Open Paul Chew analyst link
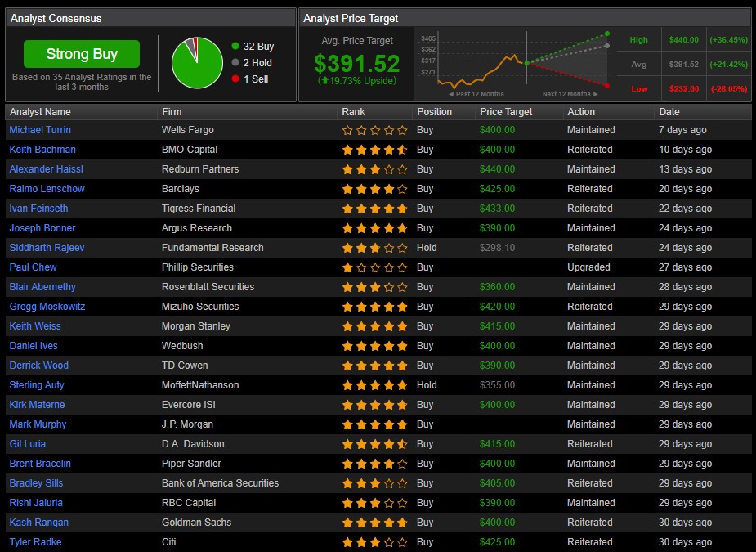This screenshot has width=756, height=552. point(33,267)
